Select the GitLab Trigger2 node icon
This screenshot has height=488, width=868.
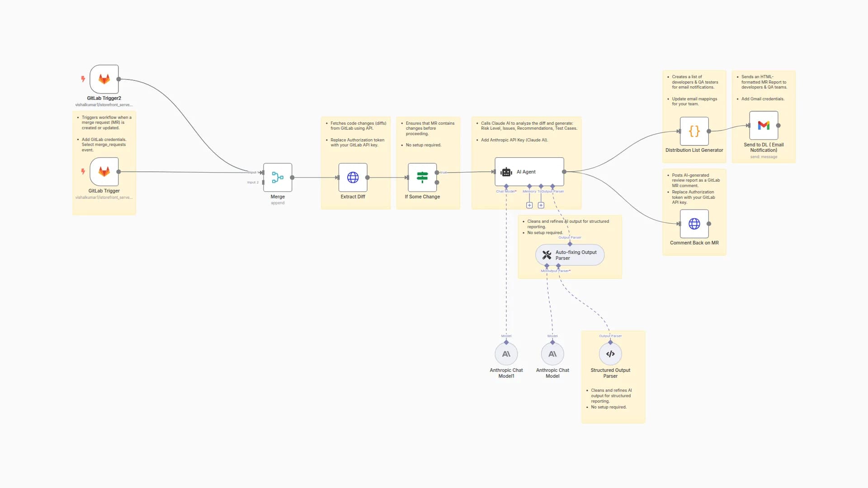coord(104,79)
